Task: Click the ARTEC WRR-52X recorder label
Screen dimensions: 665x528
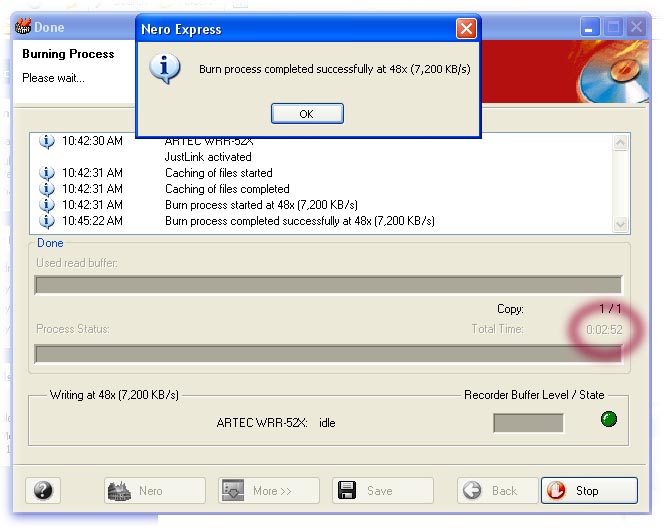Action: 262,423
